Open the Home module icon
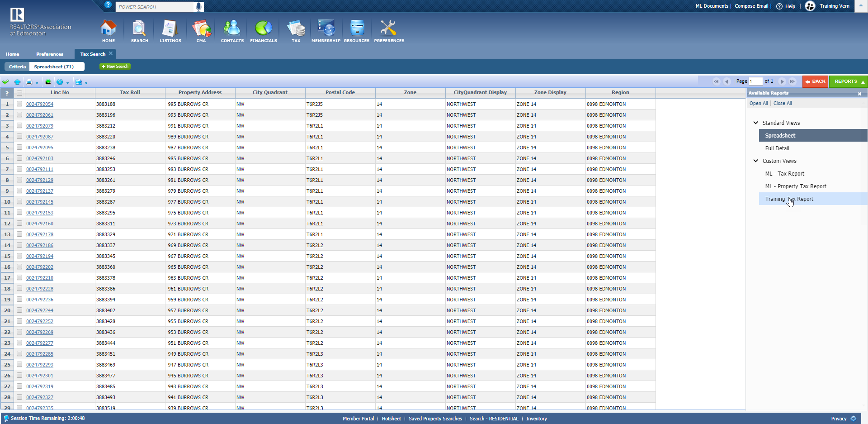This screenshot has width=868, height=424. [x=108, y=29]
